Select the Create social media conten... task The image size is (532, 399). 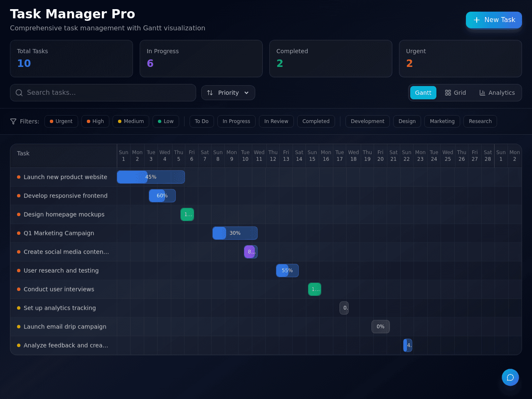(64, 252)
